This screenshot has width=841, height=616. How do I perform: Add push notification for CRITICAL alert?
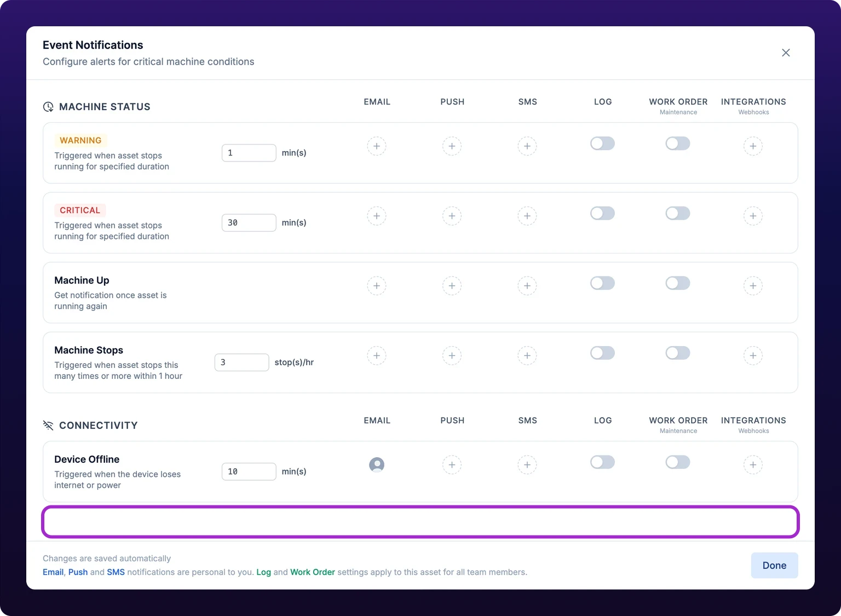tap(452, 216)
